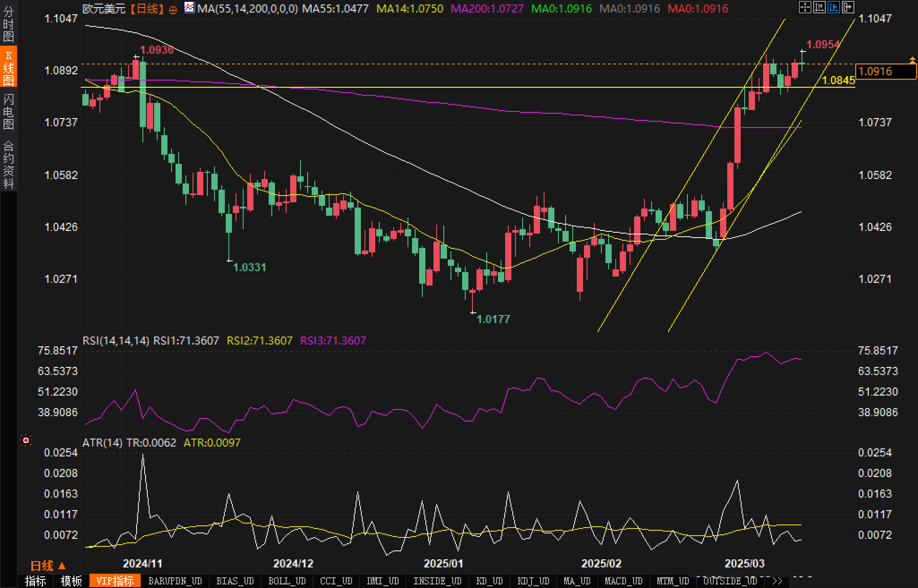Viewport: 918px width, 588px height.
Task: Click the MA(55,14,200,0,0,0) parameters label
Action: (248, 9)
